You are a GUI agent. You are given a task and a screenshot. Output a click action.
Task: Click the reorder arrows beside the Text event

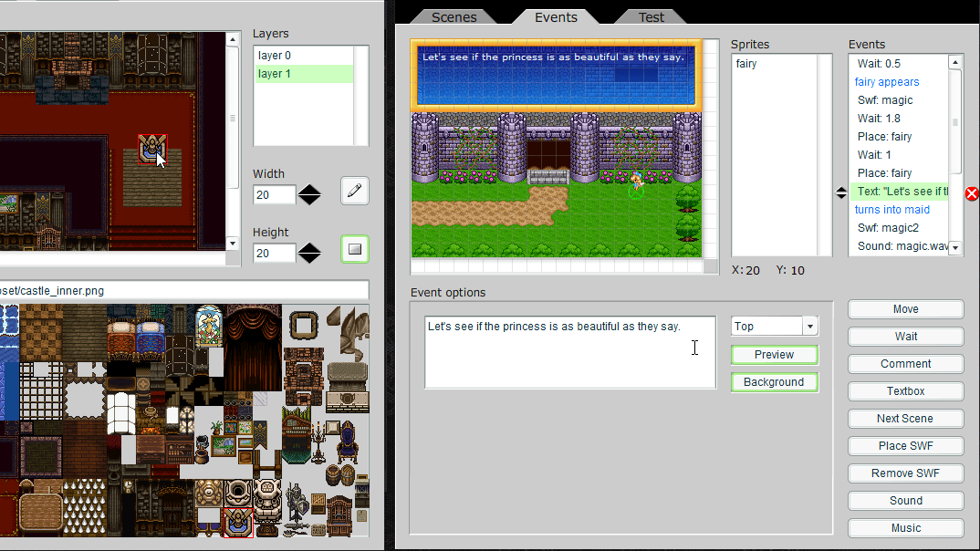841,192
